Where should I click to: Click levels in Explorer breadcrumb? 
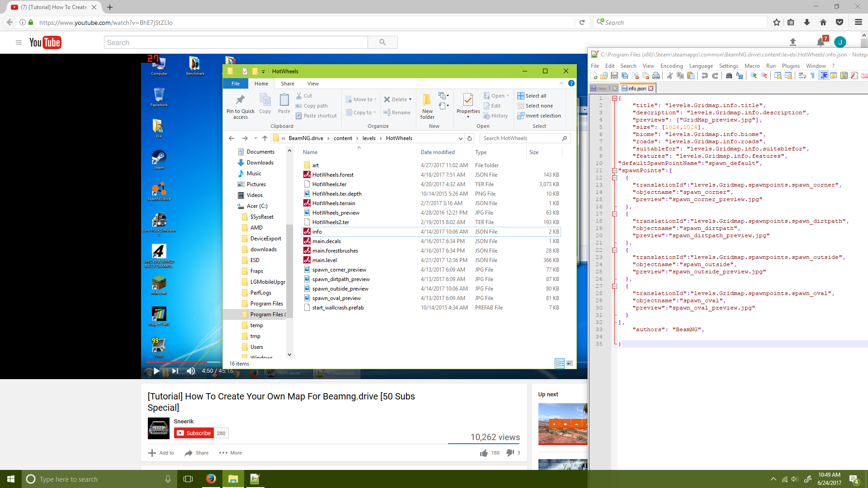369,138
